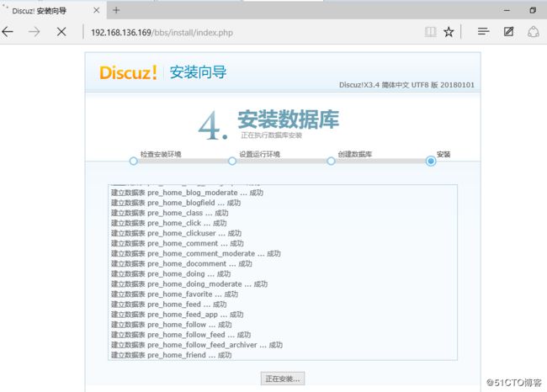Click the 设置运行环境 step circle

pos(232,162)
